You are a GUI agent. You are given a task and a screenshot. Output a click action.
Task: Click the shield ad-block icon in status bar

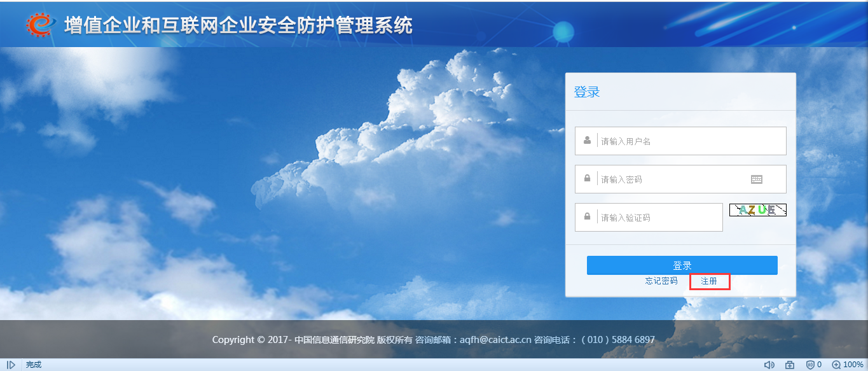(x=810, y=365)
